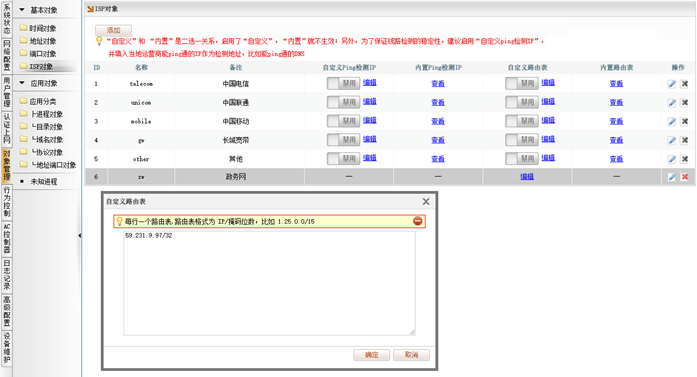The image size is (697, 377).
Task: Click the edit pencil icon for the gw row
Action: 672,140
